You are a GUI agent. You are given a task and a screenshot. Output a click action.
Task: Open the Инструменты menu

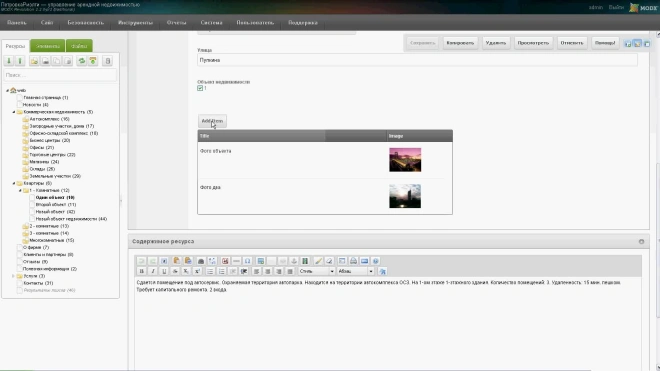[135, 23]
